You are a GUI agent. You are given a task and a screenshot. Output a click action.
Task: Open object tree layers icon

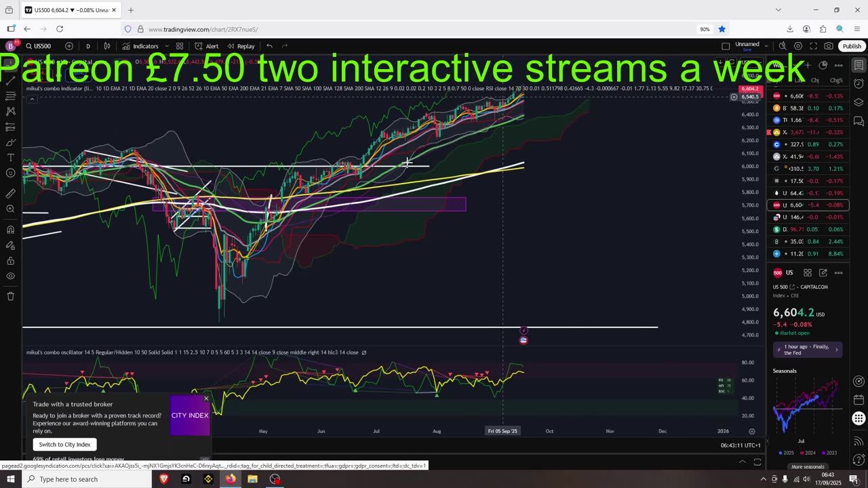859,102
